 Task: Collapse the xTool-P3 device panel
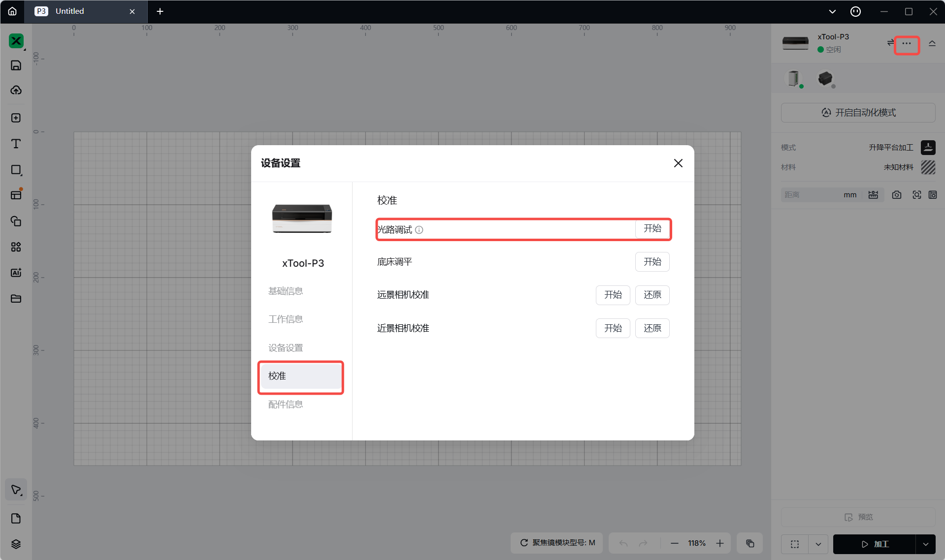pos(932,43)
